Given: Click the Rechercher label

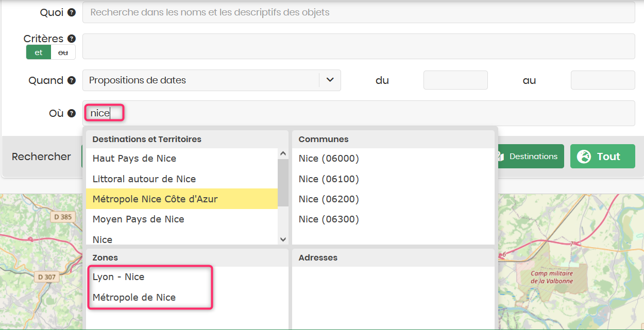Looking at the screenshot, I should click(x=41, y=157).
